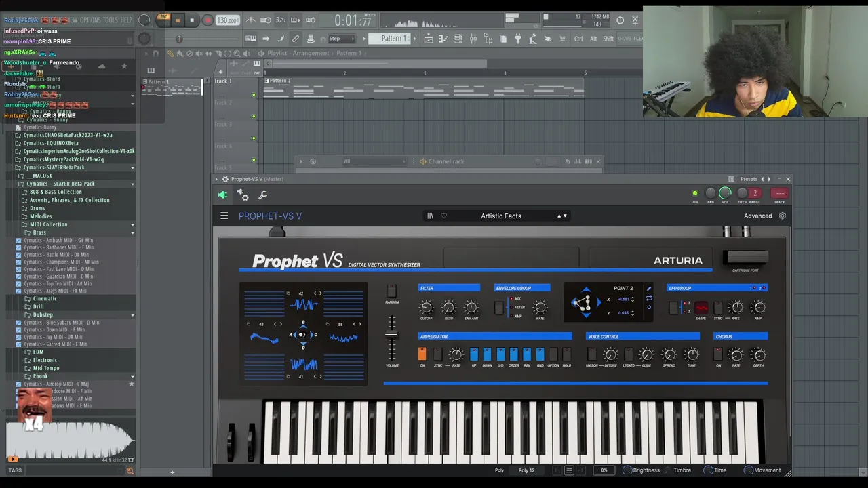868x488 pixels.
Task: Select LFO SHAPE display
Action: [701, 308]
